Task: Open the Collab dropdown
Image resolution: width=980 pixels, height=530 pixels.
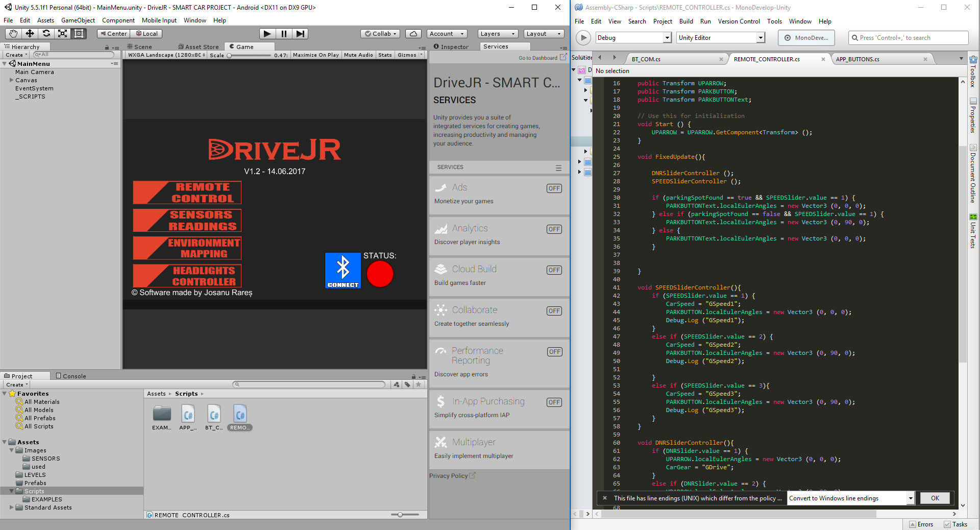Action: (380, 34)
